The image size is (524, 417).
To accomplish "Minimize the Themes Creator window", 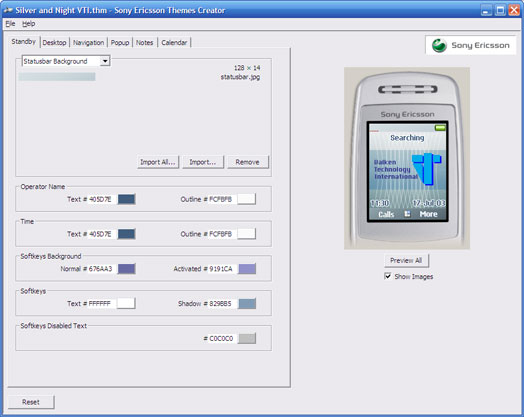I will (487, 10).
